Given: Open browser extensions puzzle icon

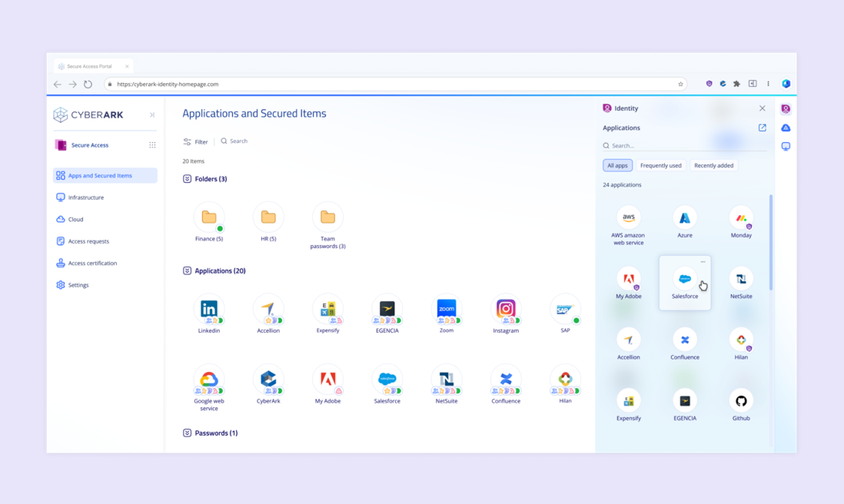Looking at the screenshot, I should [737, 84].
